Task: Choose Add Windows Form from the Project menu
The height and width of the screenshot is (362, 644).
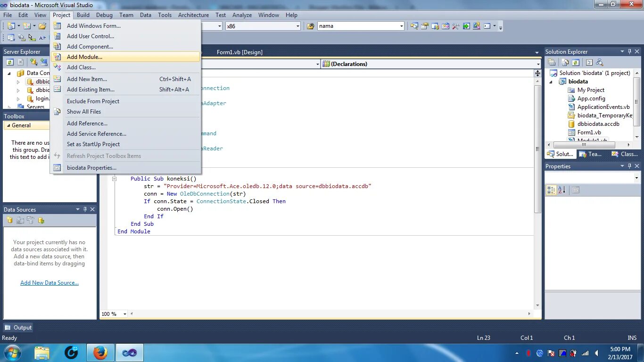Action: pos(125,26)
